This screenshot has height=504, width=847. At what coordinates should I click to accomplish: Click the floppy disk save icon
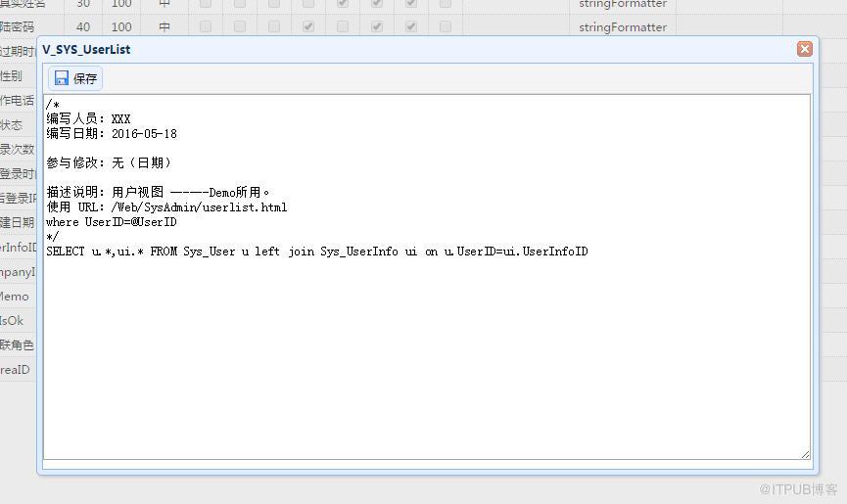pos(62,78)
